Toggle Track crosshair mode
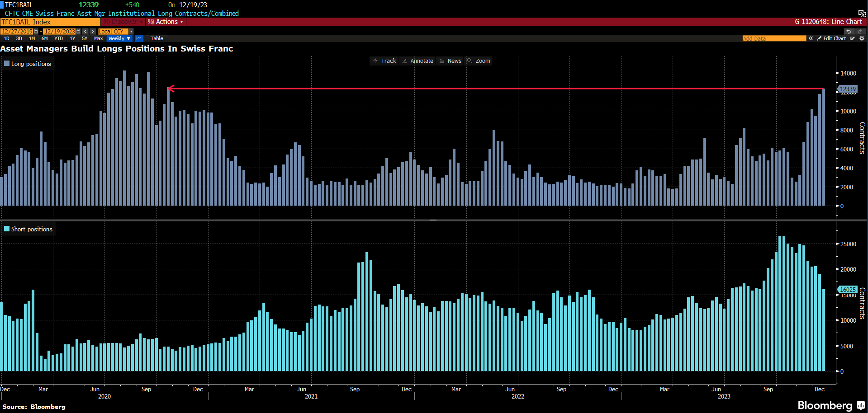Viewport: 868px width, 413px height. click(384, 61)
